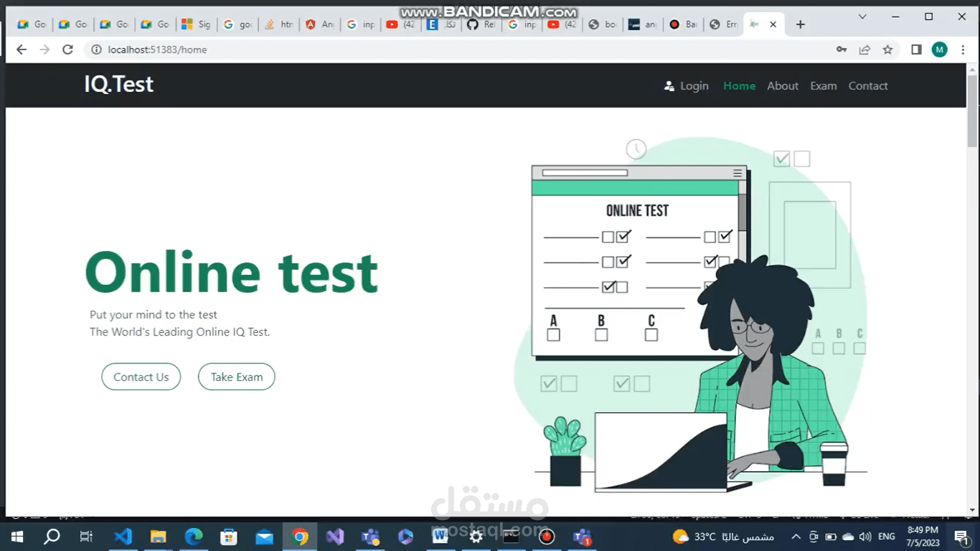Click the Bandicam record icon on taskbar
Screen dimensions: 980x551
pos(547,536)
